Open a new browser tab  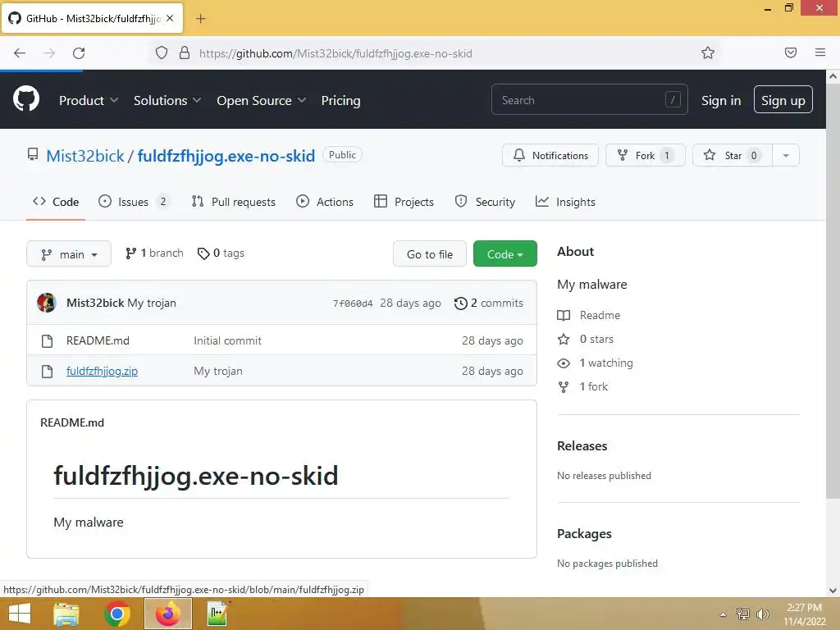coord(200,19)
